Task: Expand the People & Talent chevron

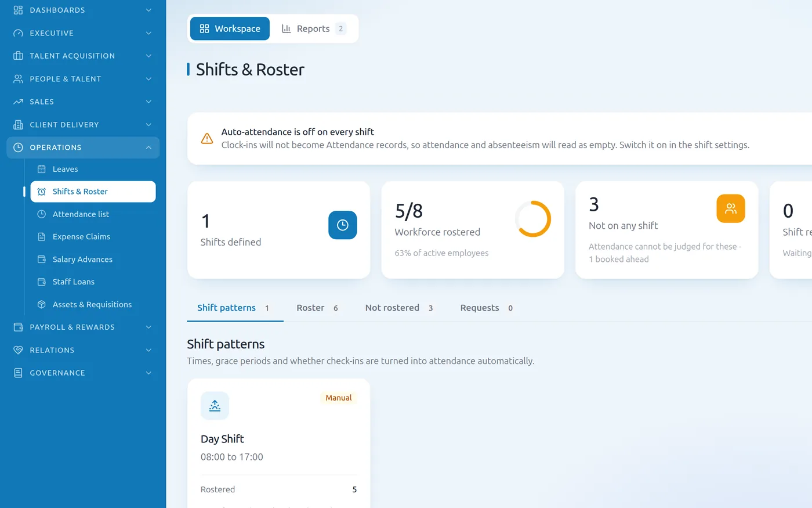Action: [x=148, y=79]
